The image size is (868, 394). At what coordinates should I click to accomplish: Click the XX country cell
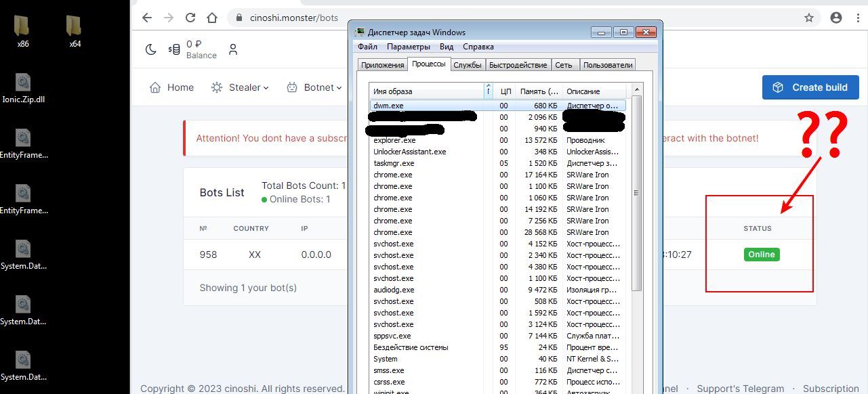[255, 255]
